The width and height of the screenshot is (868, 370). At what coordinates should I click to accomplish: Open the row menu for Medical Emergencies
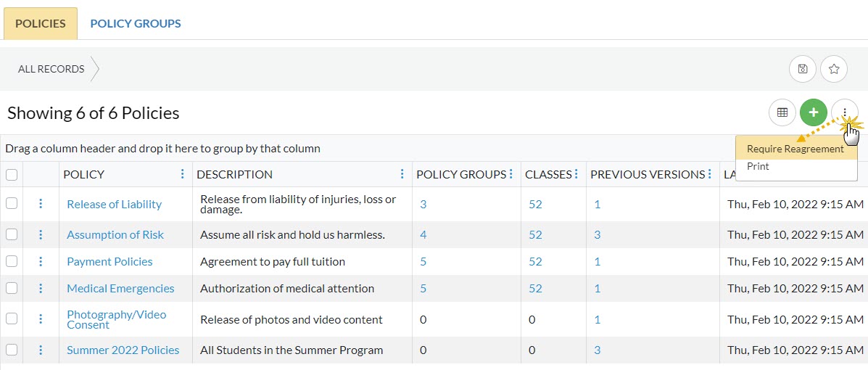41,288
